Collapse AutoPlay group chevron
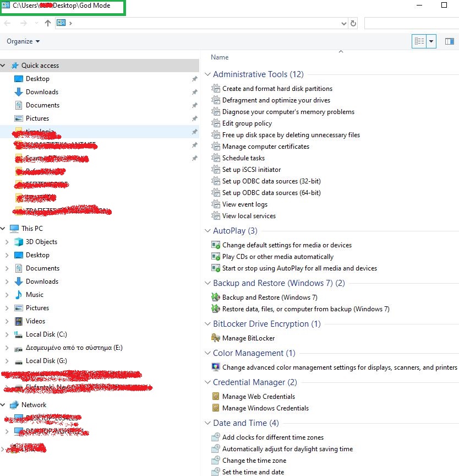The height and width of the screenshot is (476, 459). 207,231
